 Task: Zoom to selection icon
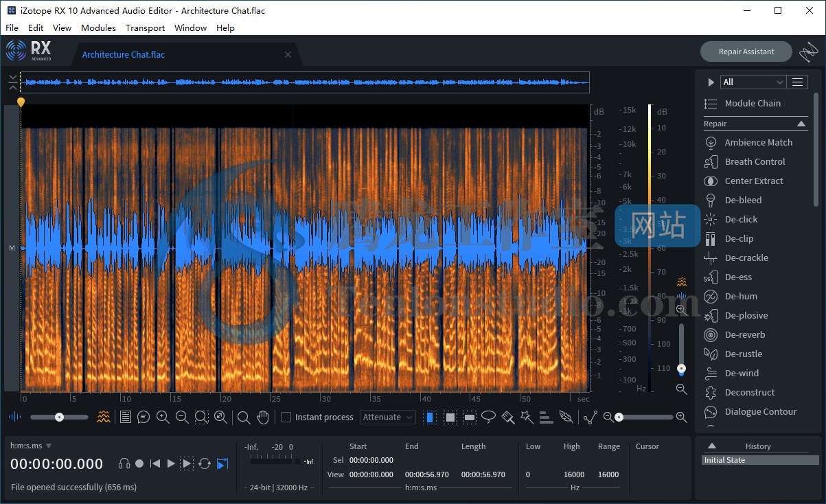201,417
